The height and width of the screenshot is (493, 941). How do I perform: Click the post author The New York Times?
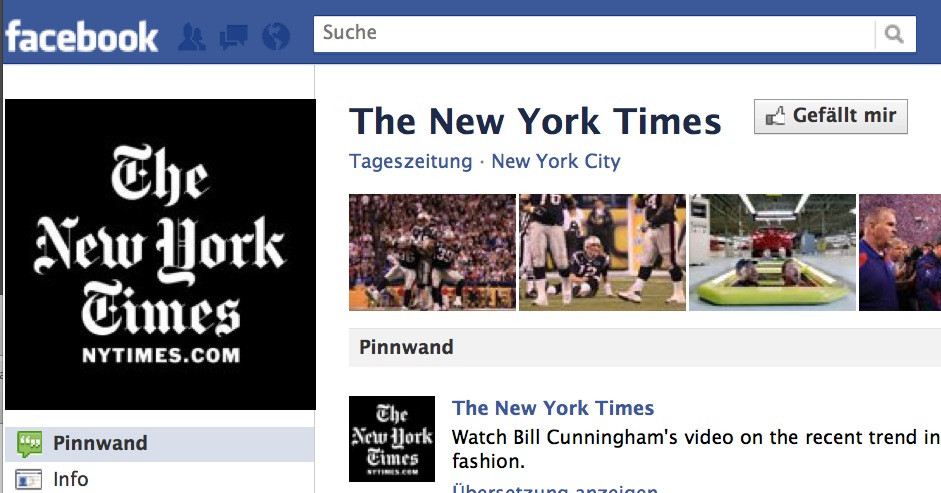click(553, 408)
